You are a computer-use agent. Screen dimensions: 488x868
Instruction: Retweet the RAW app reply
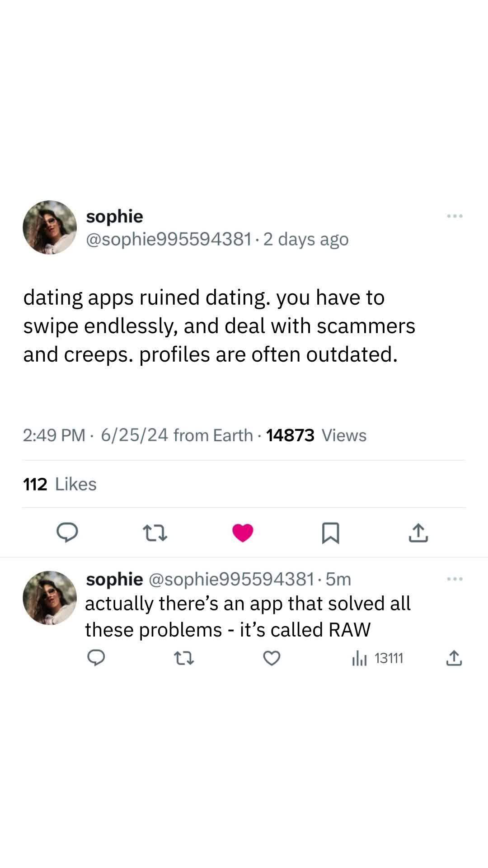(184, 659)
